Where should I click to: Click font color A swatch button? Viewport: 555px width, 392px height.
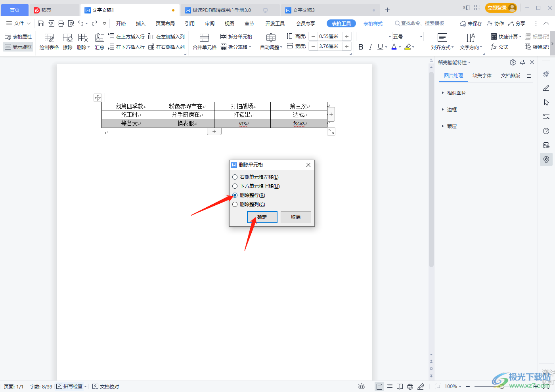394,47
